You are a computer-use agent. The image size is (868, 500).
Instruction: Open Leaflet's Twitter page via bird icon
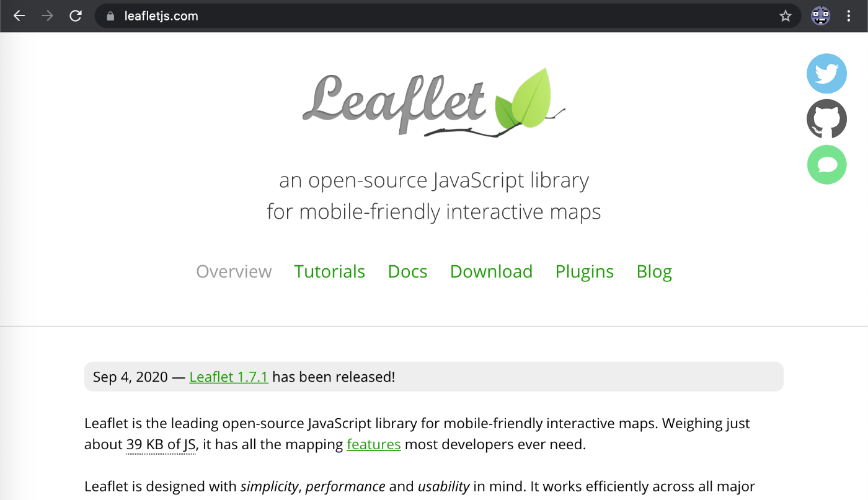point(826,73)
